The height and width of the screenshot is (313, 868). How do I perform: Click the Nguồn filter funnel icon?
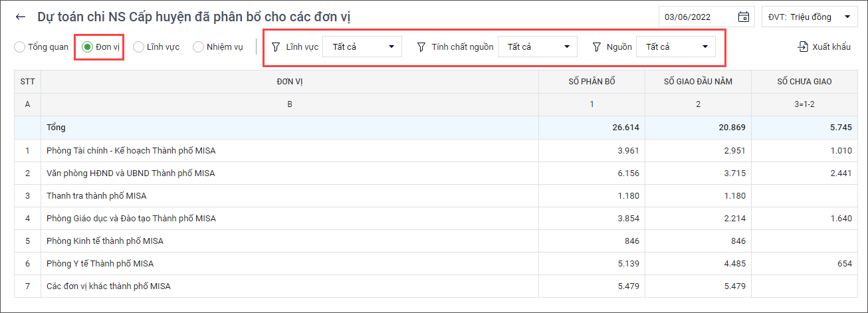[x=597, y=47]
